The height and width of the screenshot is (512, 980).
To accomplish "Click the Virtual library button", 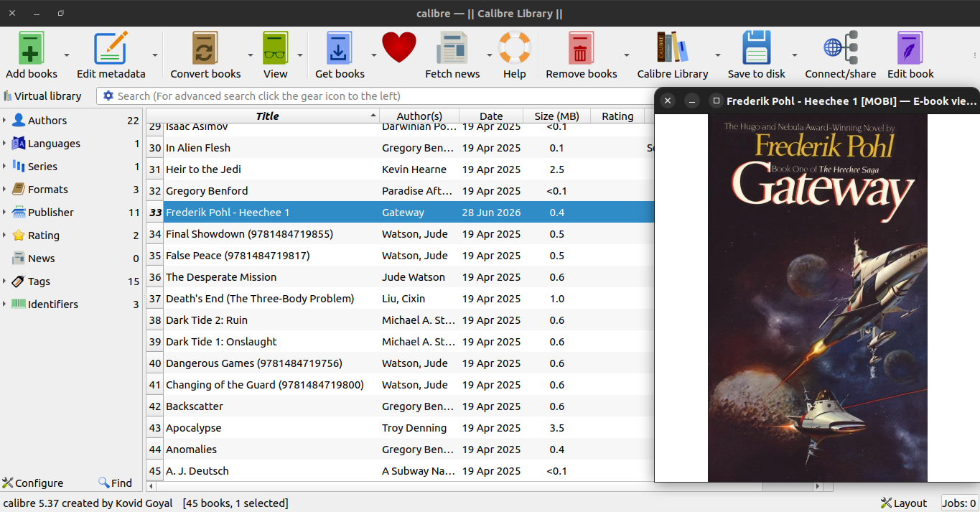I will [42, 96].
